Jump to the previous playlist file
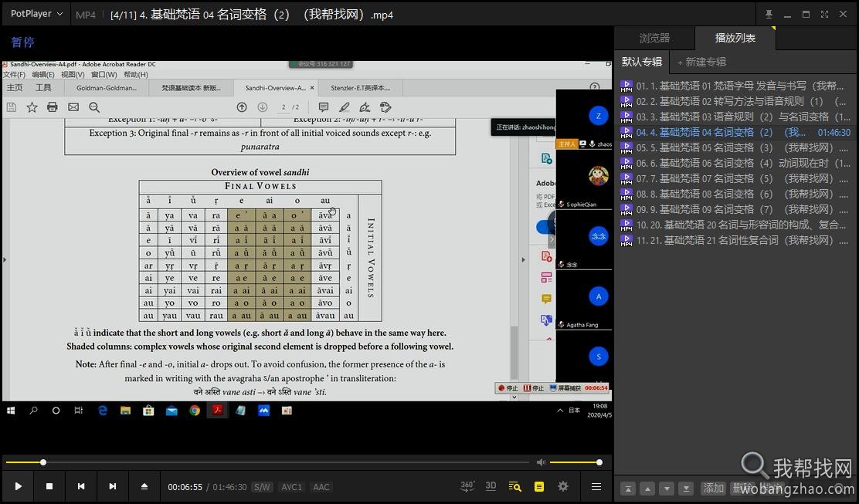This screenshot has width=859, height=504. [81, 486]
